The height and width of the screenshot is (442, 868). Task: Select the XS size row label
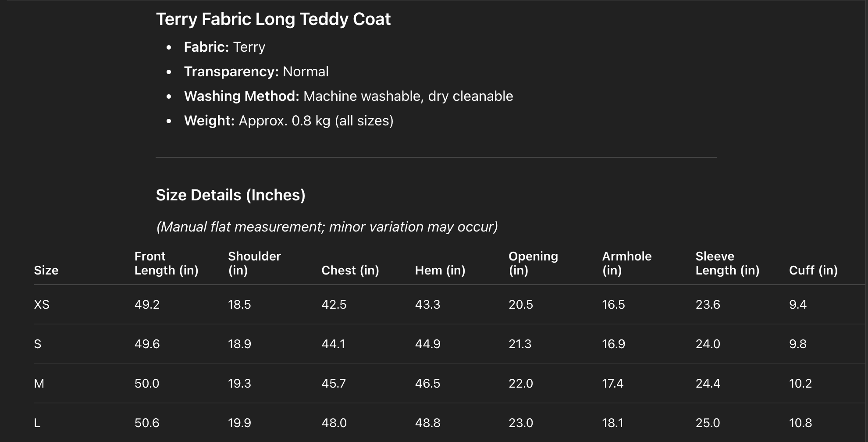(x=42, y=304)
